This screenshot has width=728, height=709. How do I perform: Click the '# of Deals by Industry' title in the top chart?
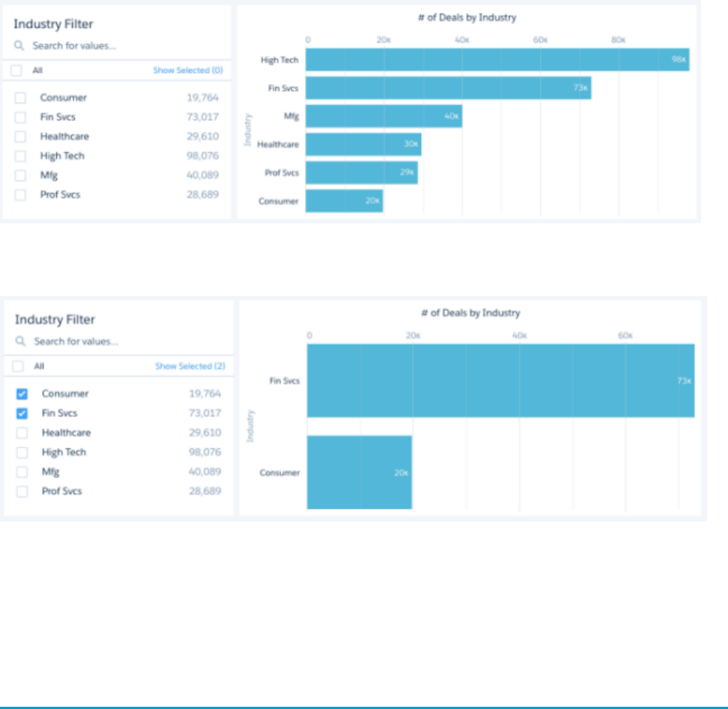pyautogui.click(x=467, y=18)
